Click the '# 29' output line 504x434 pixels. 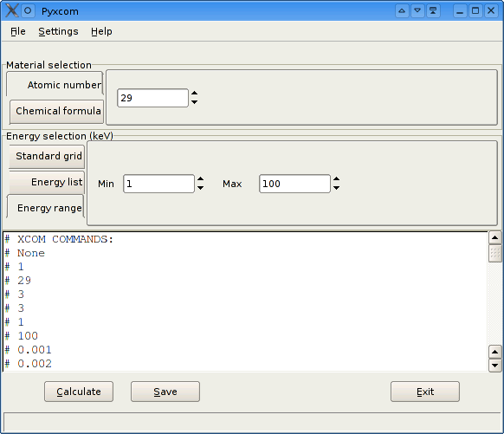coord(18,281)
